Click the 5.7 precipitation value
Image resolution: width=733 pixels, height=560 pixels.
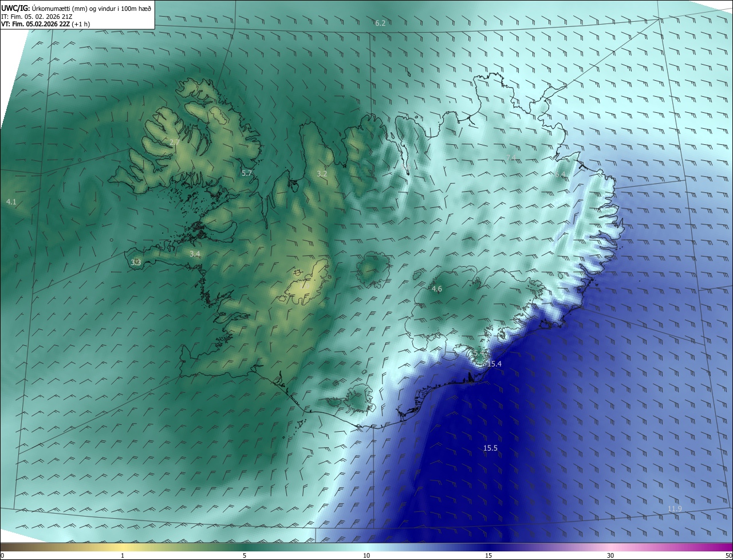coord(247,173)
